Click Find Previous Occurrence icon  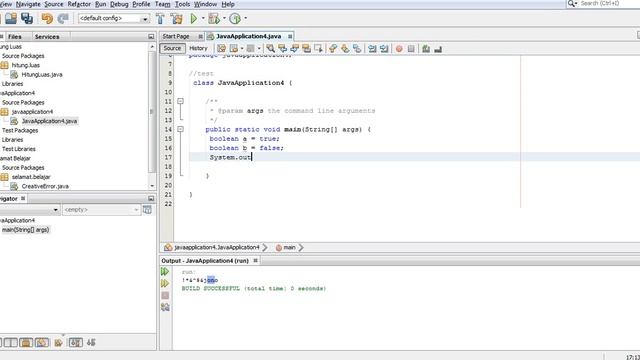pyautogui.click(x=282, y=49)
